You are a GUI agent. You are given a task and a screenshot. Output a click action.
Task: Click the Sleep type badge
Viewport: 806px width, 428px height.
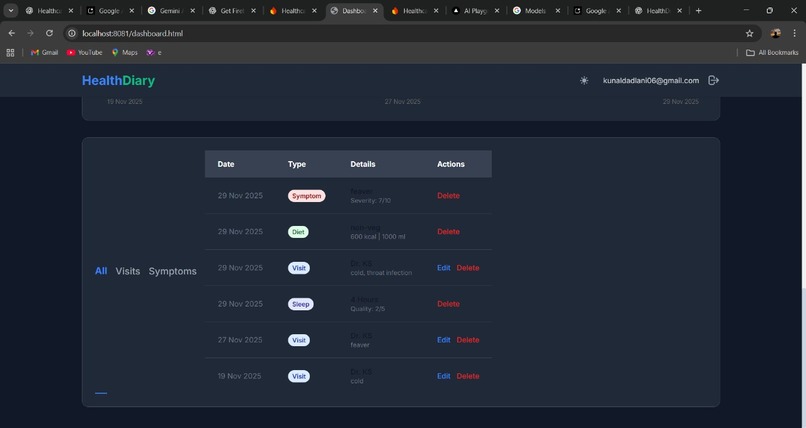tap(301, 304)
